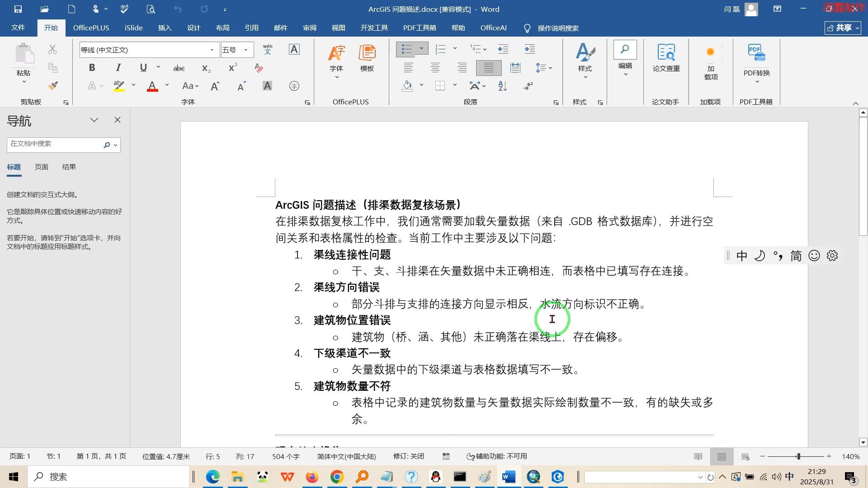Click the Cut scissors icon

(52, 49)
